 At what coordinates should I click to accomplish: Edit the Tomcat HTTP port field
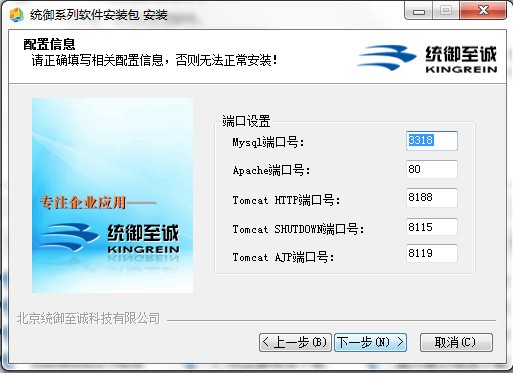tap(432, 198)
